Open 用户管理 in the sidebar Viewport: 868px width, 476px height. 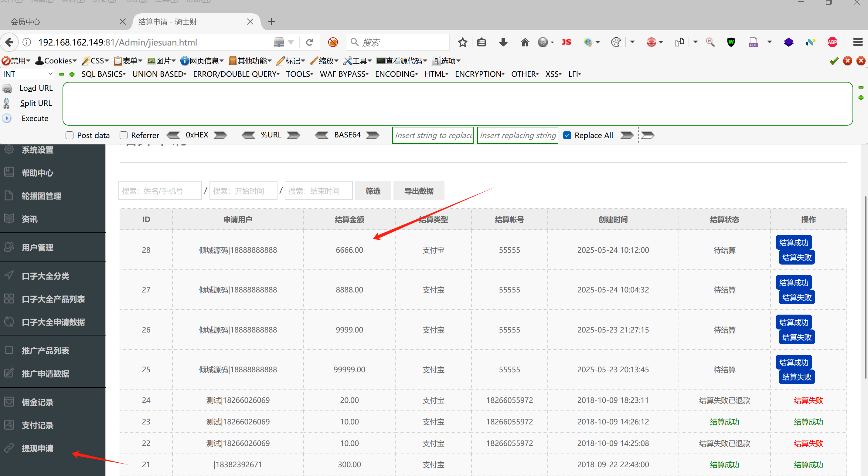point(38,248)
